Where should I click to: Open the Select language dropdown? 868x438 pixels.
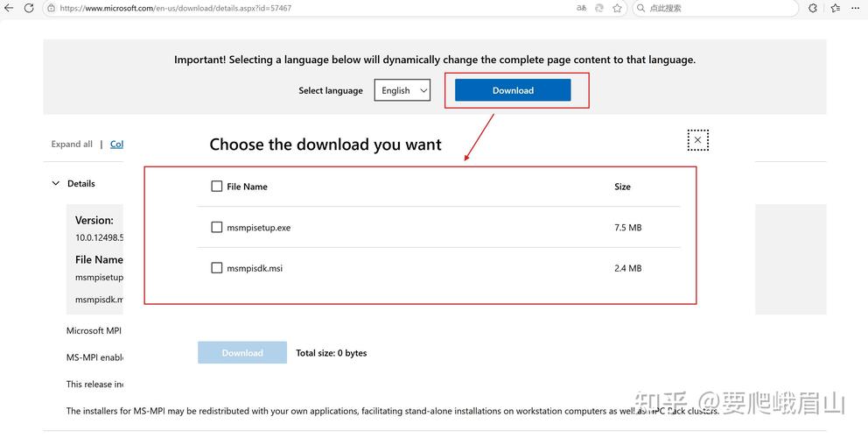point(402,90)
